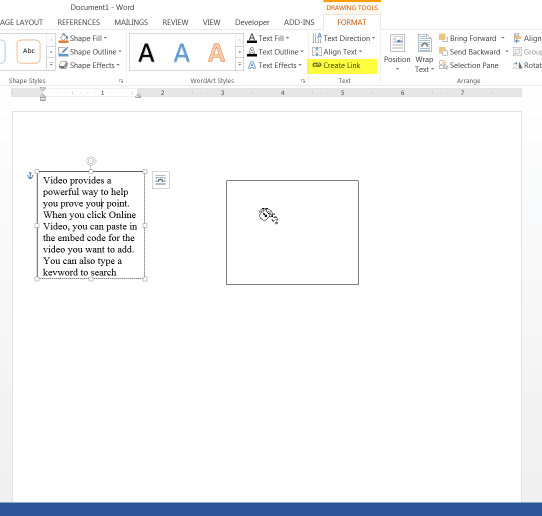
Task: Open the WordArt Styles dialog launcher
Action: 303,81
